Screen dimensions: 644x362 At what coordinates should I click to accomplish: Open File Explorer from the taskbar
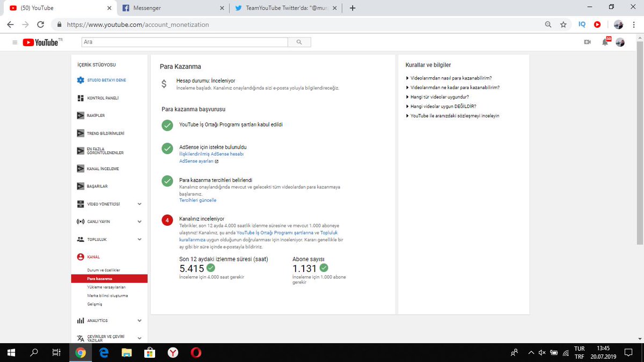pyautogui.click(x=127, y=352)
